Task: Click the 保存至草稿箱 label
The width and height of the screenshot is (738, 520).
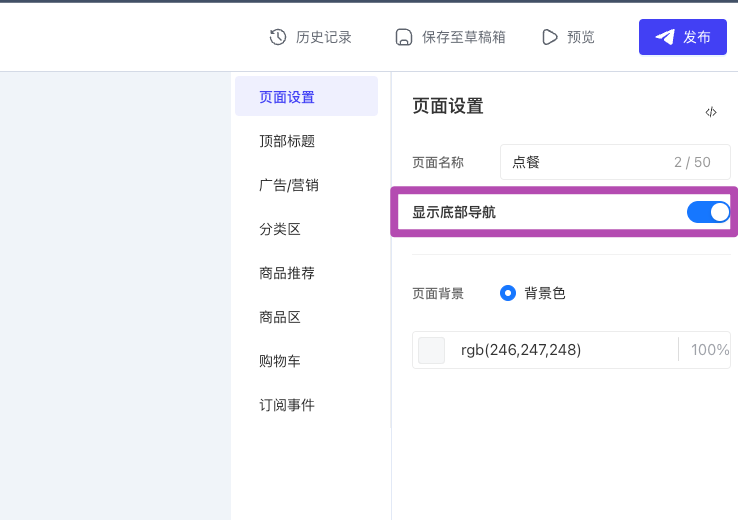Action: coord(464,37)
